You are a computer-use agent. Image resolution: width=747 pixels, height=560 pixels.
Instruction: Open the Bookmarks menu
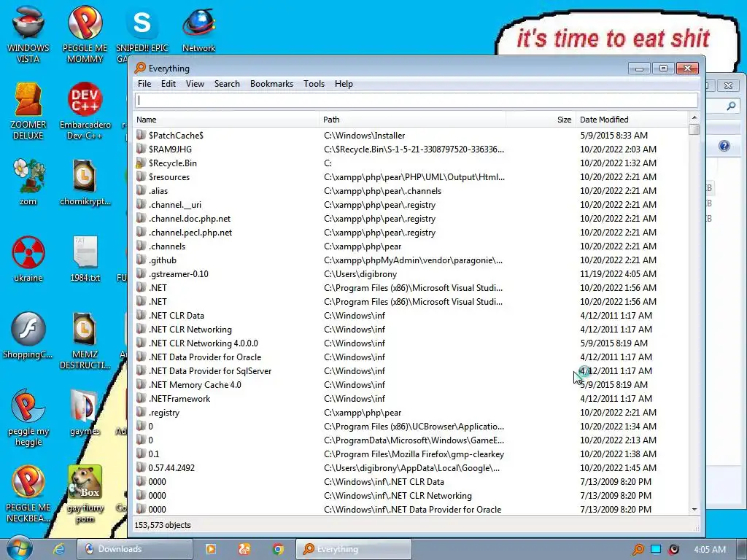[271, 84]
